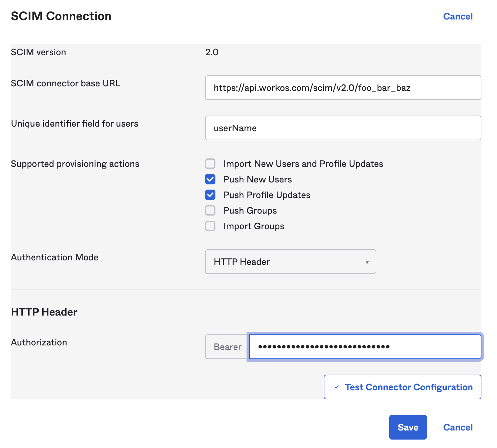
Task: Click the caret arrow in Authentication Mode select
Action: coord(367,262)
